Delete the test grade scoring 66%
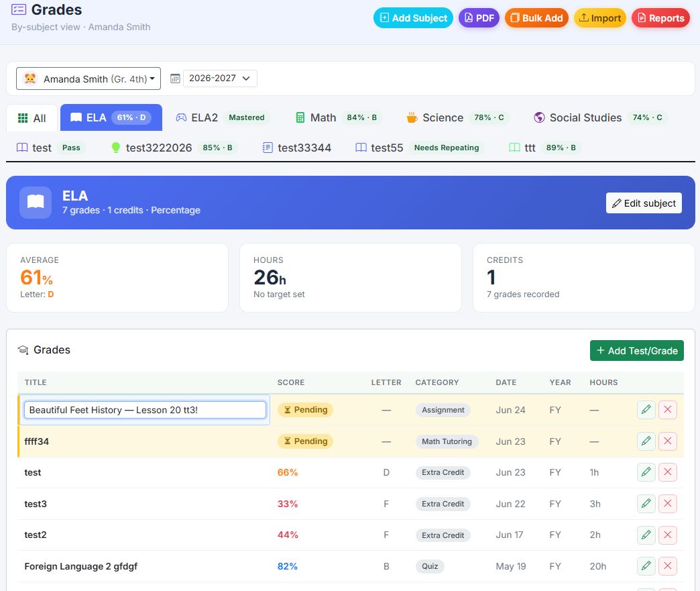 coord(667,472)
